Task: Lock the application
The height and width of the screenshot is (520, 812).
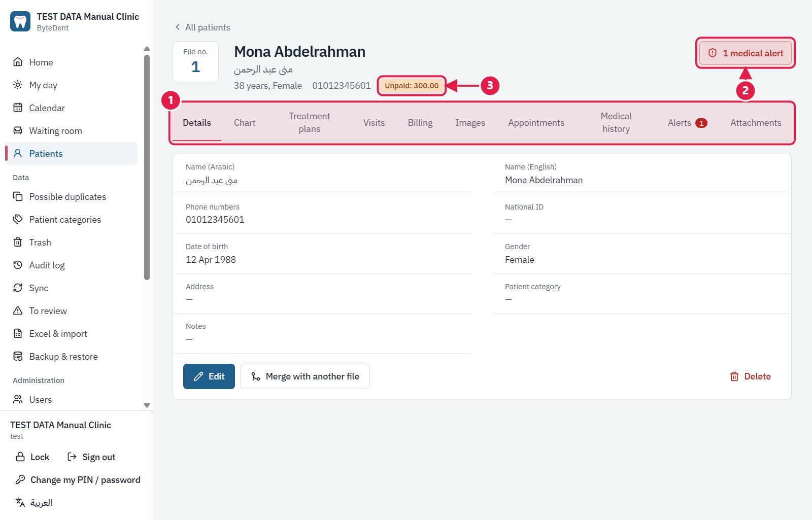Action: pyautogui.click(x=32, y=457)
